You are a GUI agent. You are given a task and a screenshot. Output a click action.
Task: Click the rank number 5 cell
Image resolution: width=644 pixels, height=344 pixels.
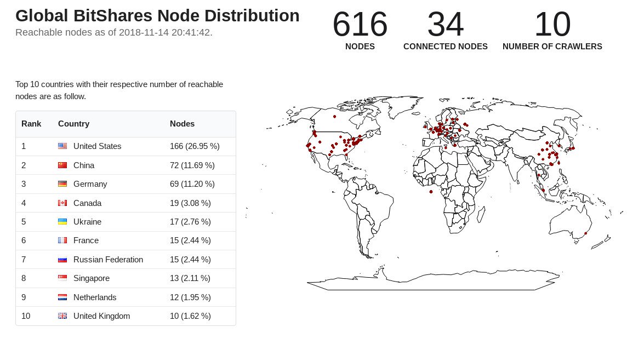(x=24, y=222)
